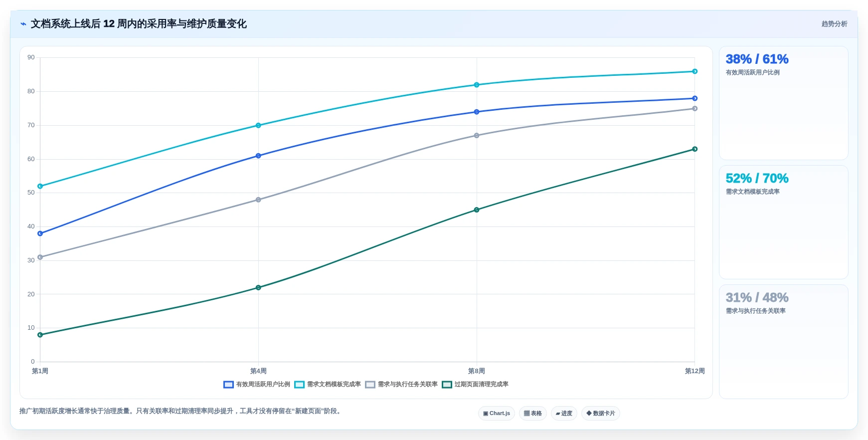Click the 进度 tag pill
This screenshot has width=868, height=440.
tap(564, 413)
